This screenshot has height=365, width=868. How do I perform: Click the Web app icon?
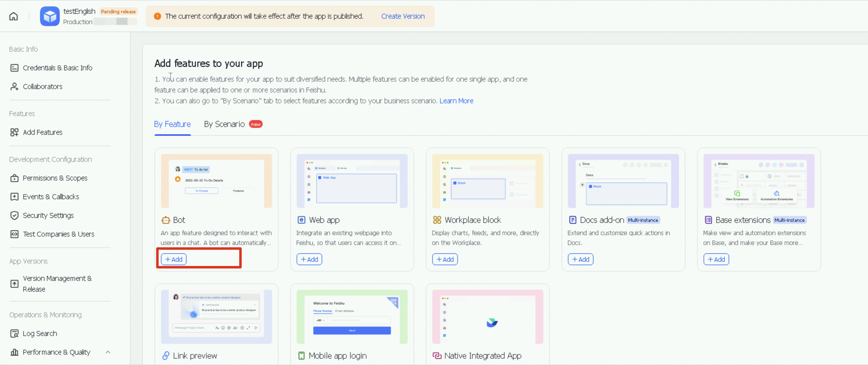301,220
